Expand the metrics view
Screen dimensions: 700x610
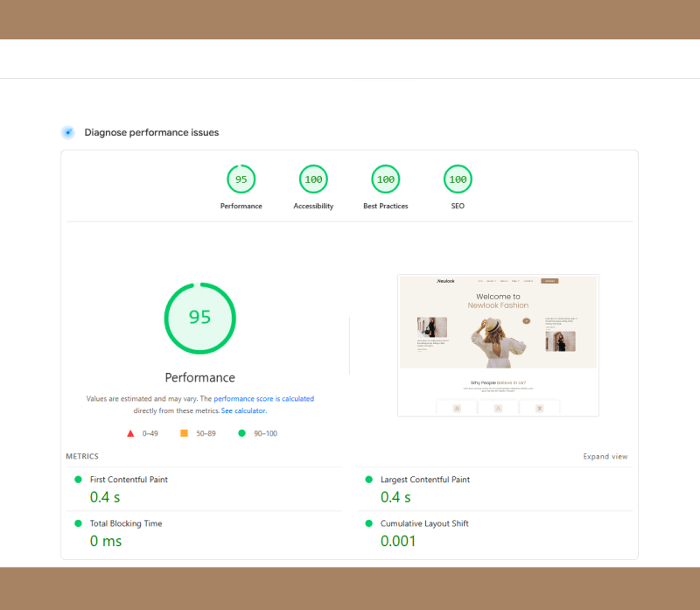click(x=605, y=457)
